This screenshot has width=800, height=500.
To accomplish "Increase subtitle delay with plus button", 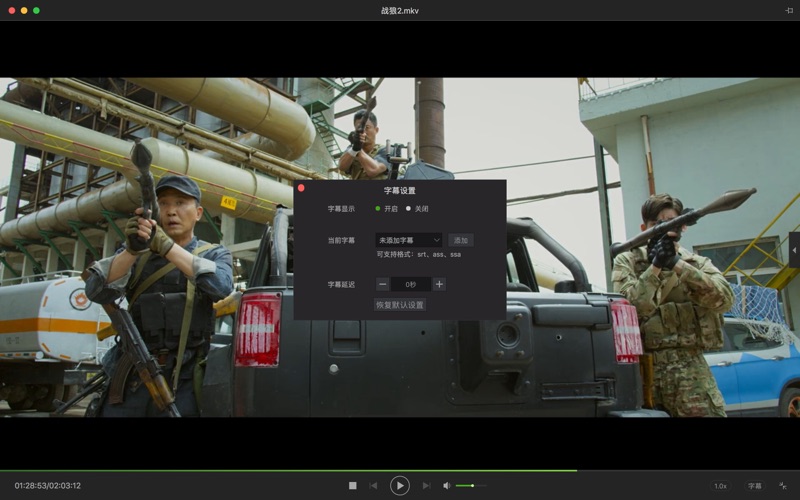I will click(439, 284).
